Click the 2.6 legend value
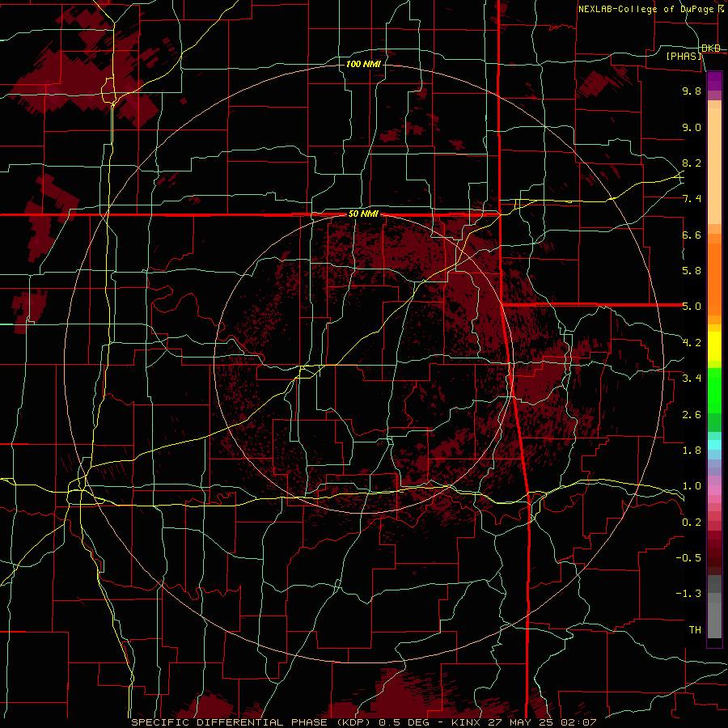This screenshot has height=728, width=728. click(692, 415)
